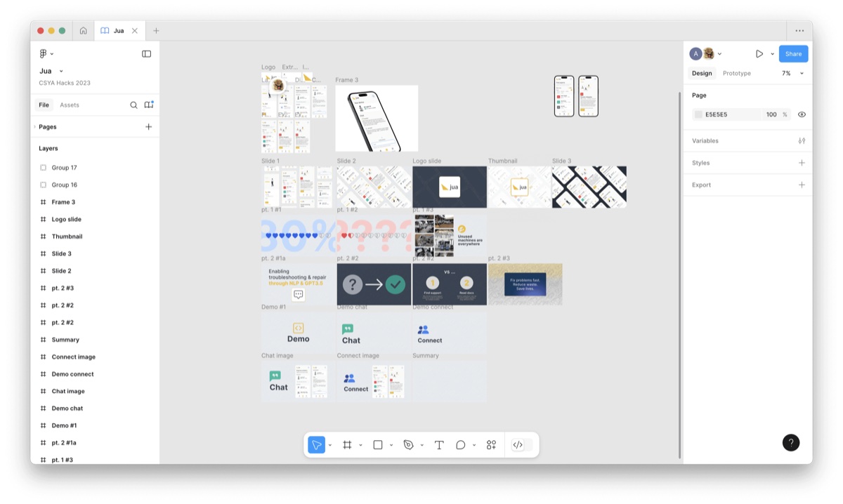Open the Actions tool

491,445
